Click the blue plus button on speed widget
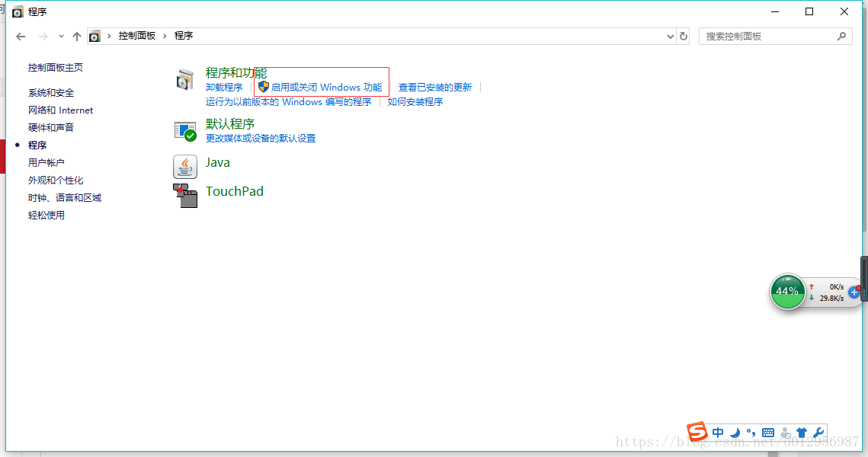The height and width of the screenshot is (457, 868). click(854, 292)
